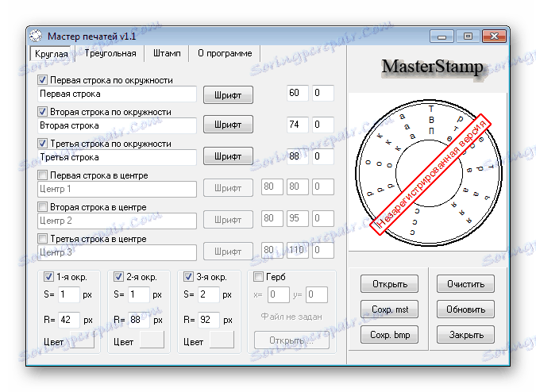Viewport: 536px width, 392px height.
Task: Click radius field showing 60
Action: click(298, 93)
